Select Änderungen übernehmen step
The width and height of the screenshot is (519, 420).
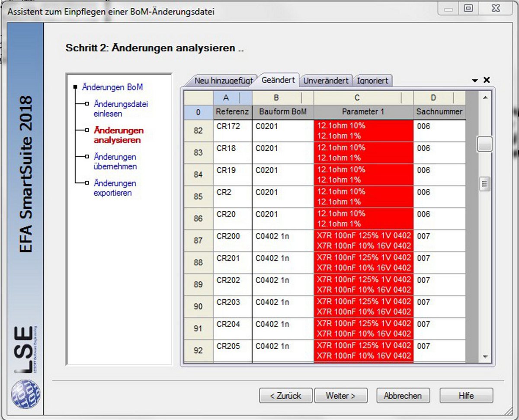[115, 162]
